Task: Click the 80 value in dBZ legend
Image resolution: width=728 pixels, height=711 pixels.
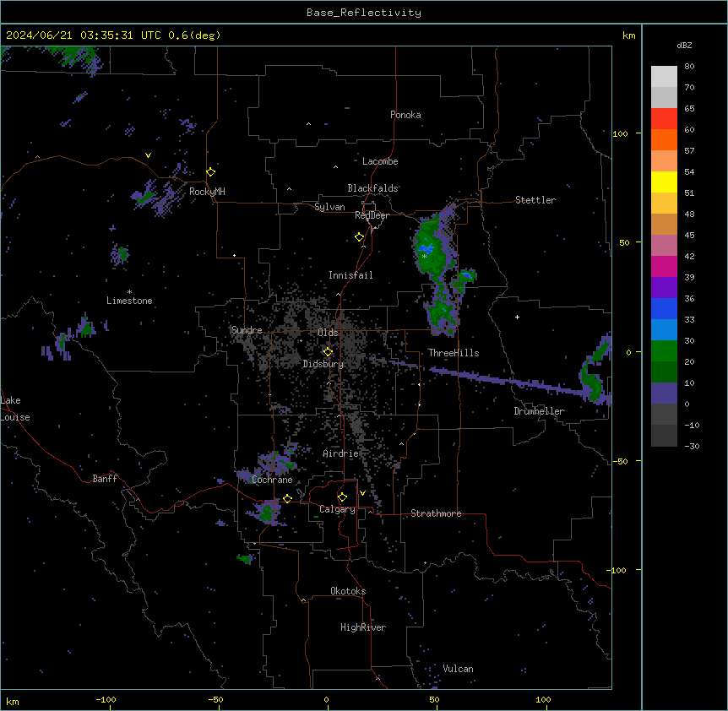Action: pos(689,67)
